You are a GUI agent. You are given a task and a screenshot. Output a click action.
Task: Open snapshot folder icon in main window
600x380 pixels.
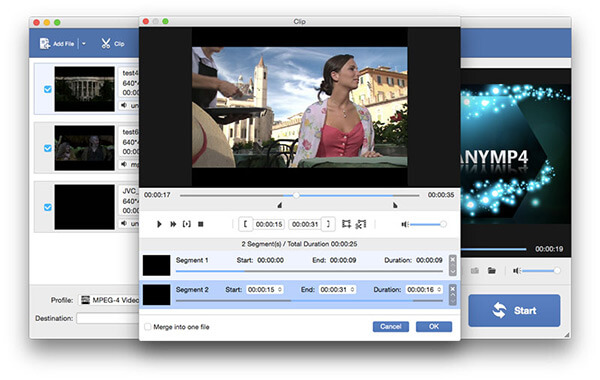tap(492, 271)
